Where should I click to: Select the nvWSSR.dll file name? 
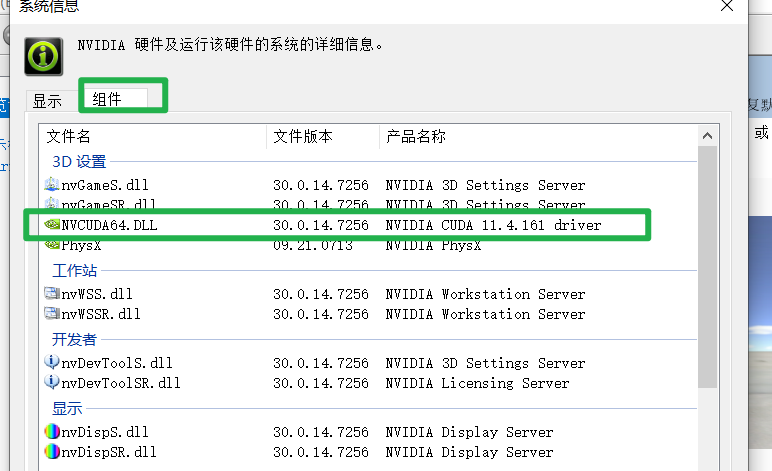point(101,314)
